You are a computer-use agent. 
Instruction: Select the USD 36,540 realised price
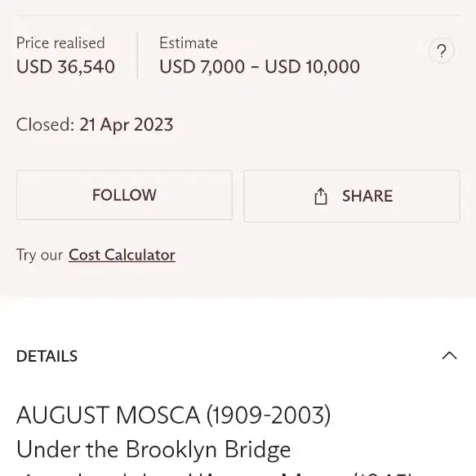pyautogui.click(x=65, y=67)
